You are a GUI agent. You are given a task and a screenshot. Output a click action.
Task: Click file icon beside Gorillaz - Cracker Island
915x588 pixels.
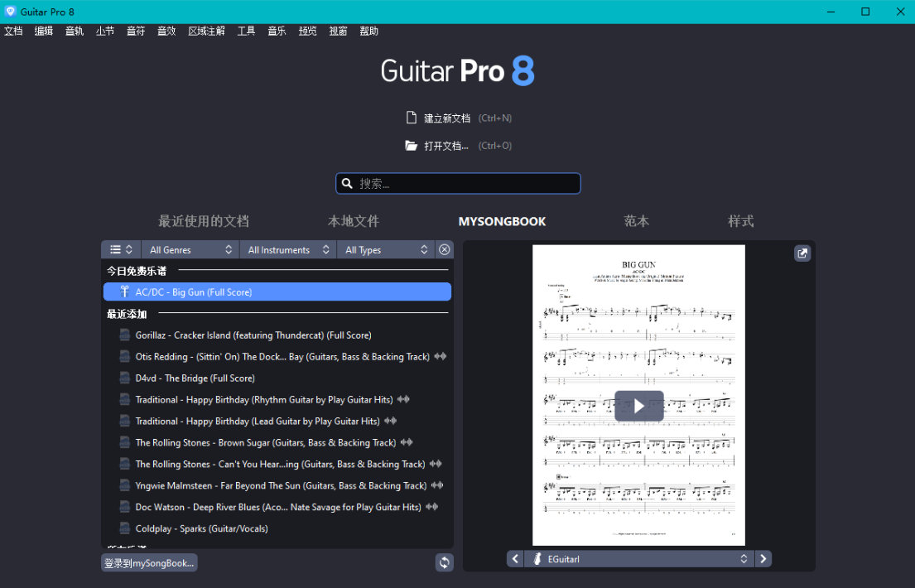click(124, 335)
